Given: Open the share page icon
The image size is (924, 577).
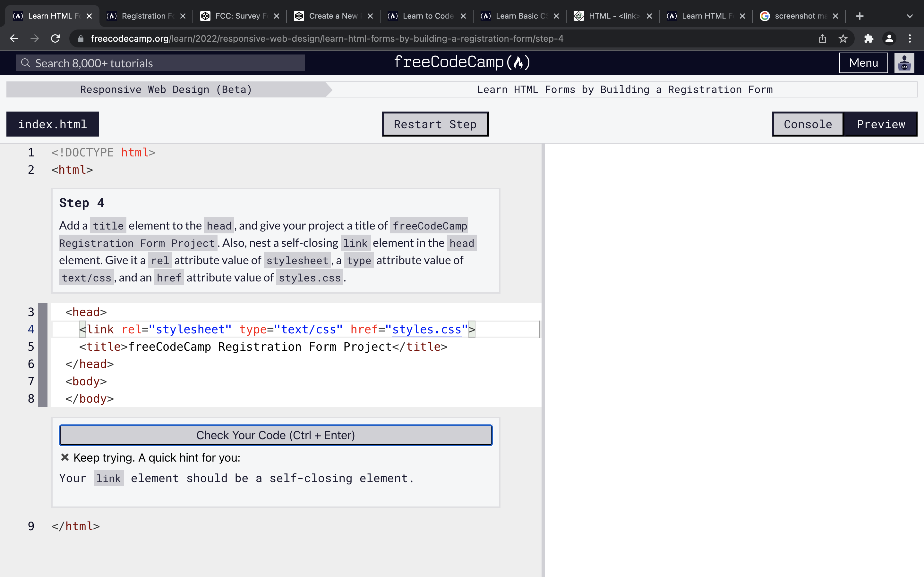Looking at the screenshot, I should pyautogui.click(x=822, y=38).
